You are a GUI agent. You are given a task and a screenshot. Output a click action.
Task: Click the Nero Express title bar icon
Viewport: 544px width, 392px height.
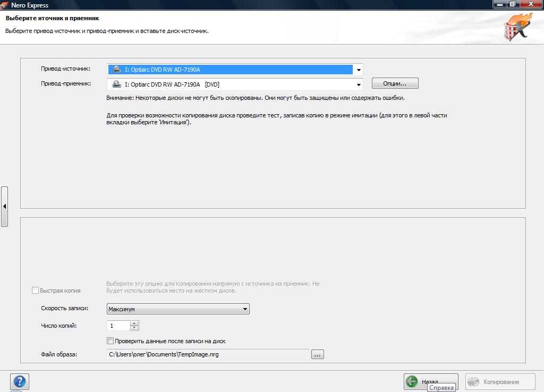click(4, 5)
